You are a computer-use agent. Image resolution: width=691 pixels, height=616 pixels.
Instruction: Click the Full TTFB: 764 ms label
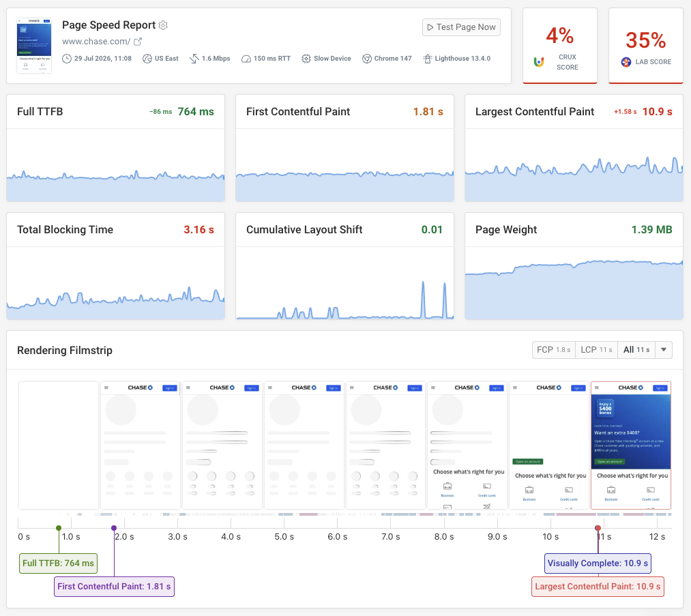[58, 563]
